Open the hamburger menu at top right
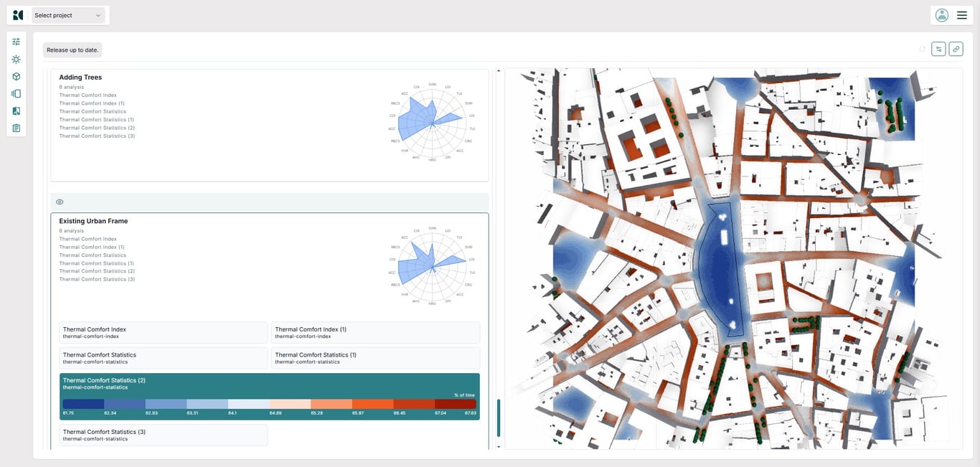The height and width of the screenshot is (467, 980). click(962, 15)
